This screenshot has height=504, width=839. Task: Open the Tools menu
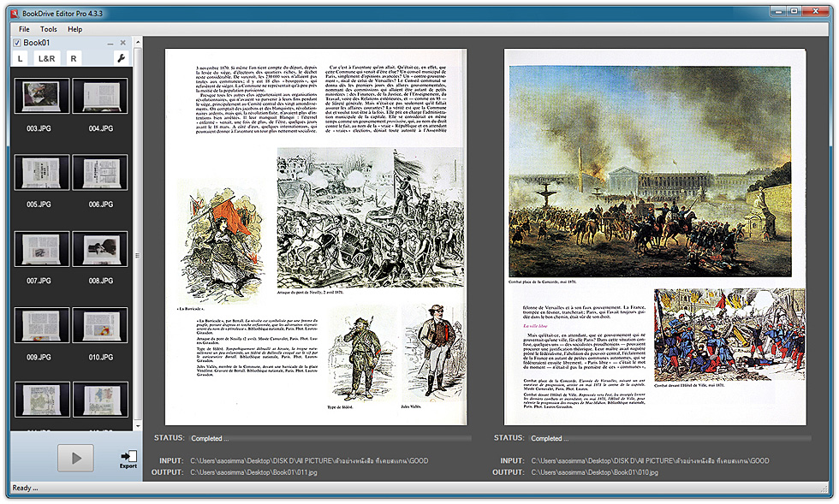48,29
